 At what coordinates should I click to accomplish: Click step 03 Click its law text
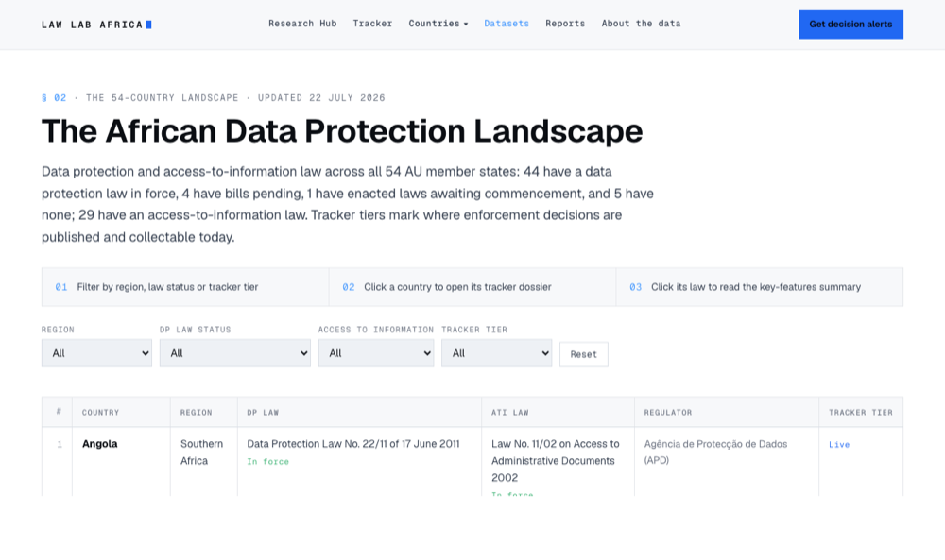click(x=756, y=287)
